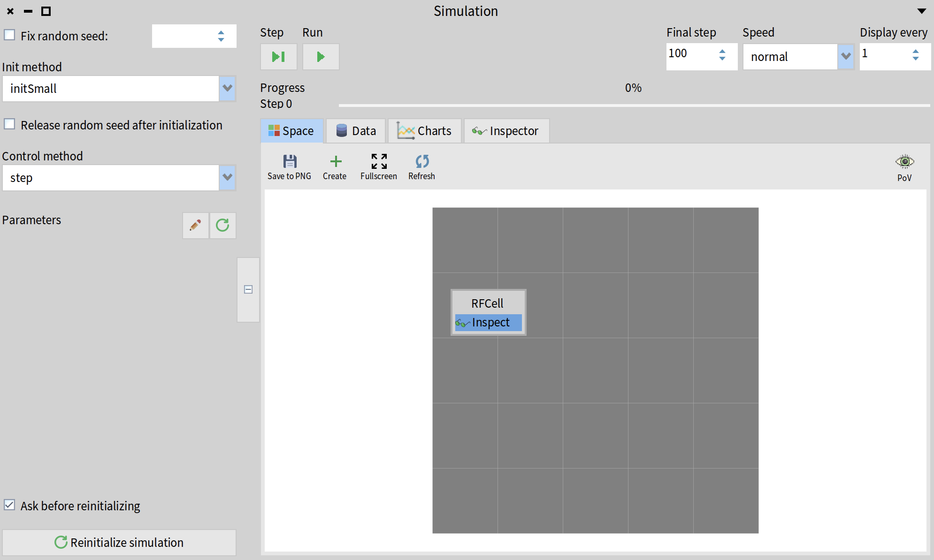Edit parameters with pencil icon
The image size is (934, 560).
[195, 226]
